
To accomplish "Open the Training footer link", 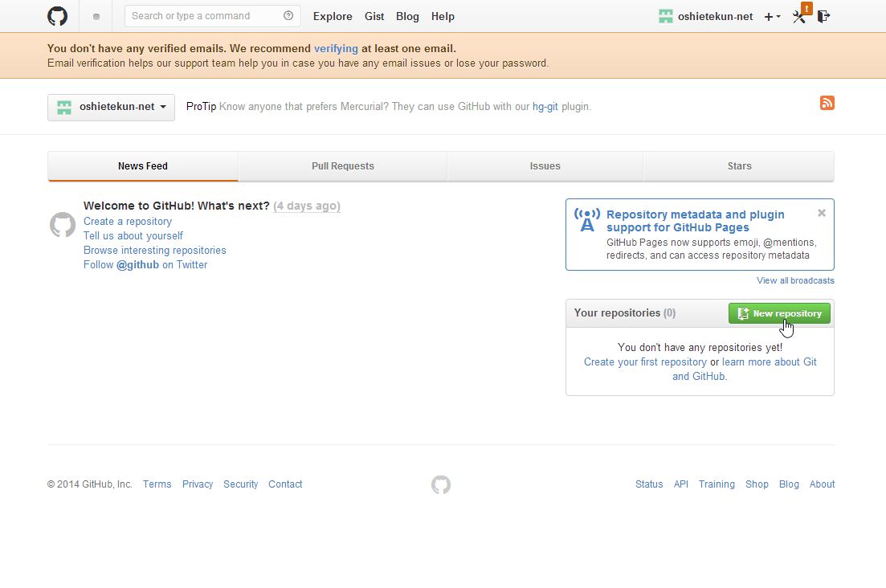I will click(x=717, y=484).
